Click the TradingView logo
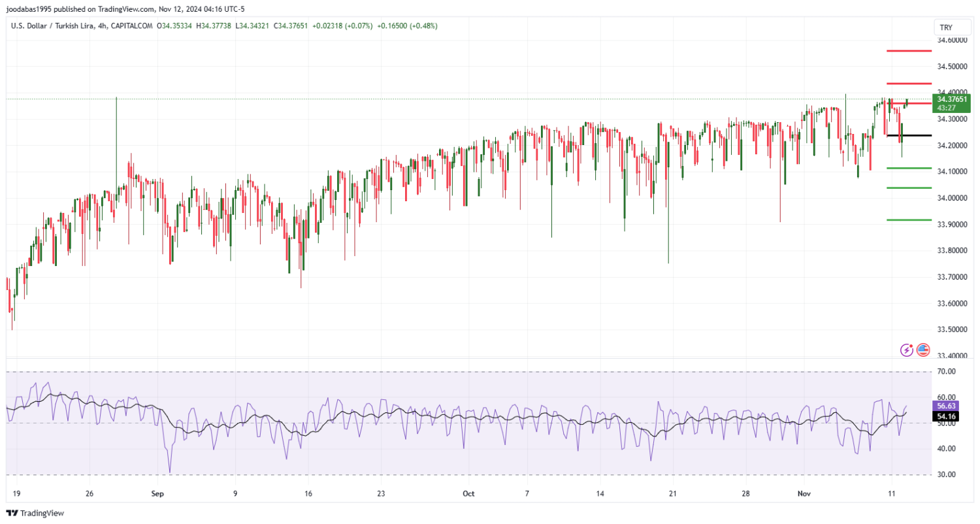The image size is (980, 524). [35, 514]
